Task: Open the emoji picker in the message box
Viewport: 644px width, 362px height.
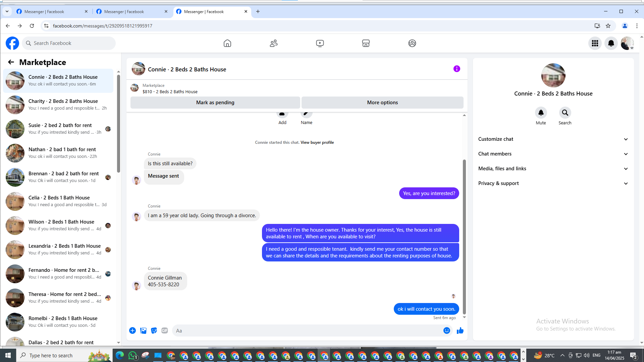Action: pyautogui.click(x=446, y=330)
